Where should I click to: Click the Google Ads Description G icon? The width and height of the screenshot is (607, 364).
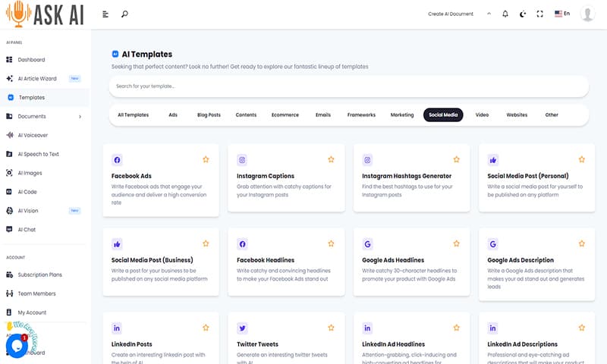tap(492, 244)
